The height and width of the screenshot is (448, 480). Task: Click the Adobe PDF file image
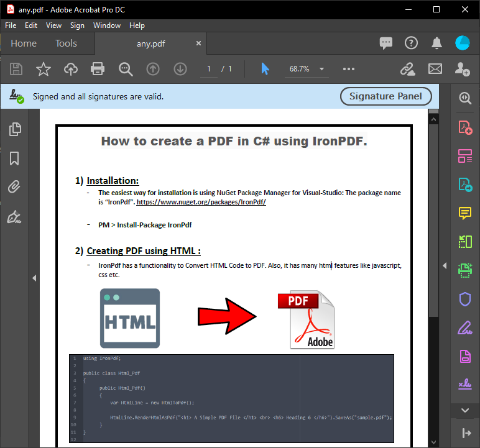click(x=306, y=319)
